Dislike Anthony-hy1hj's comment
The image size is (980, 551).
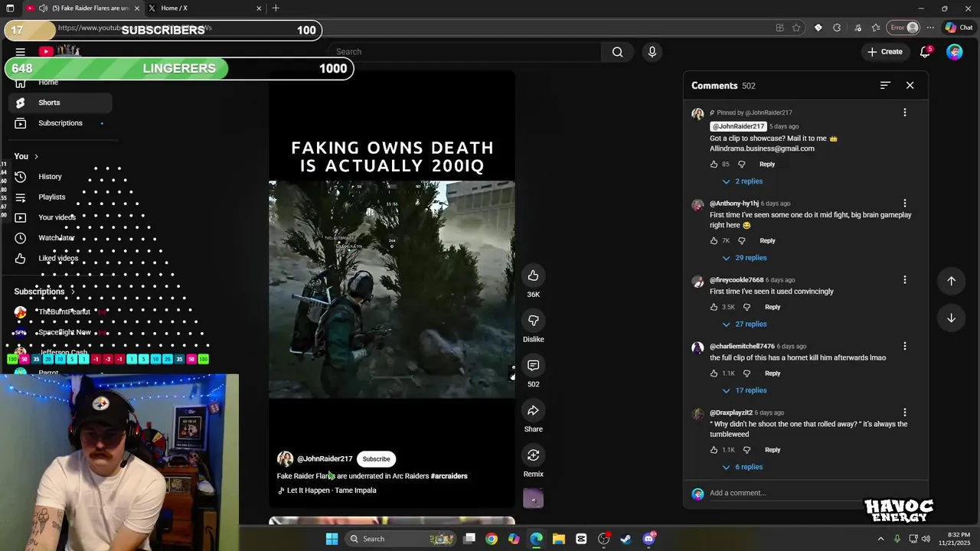point(741,241)
